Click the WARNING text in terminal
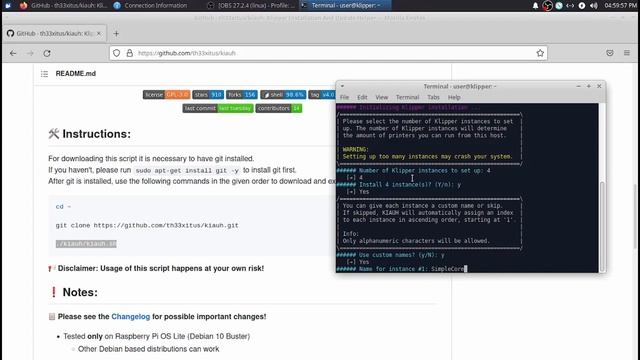The image size is (640, 360). [356, 149]
